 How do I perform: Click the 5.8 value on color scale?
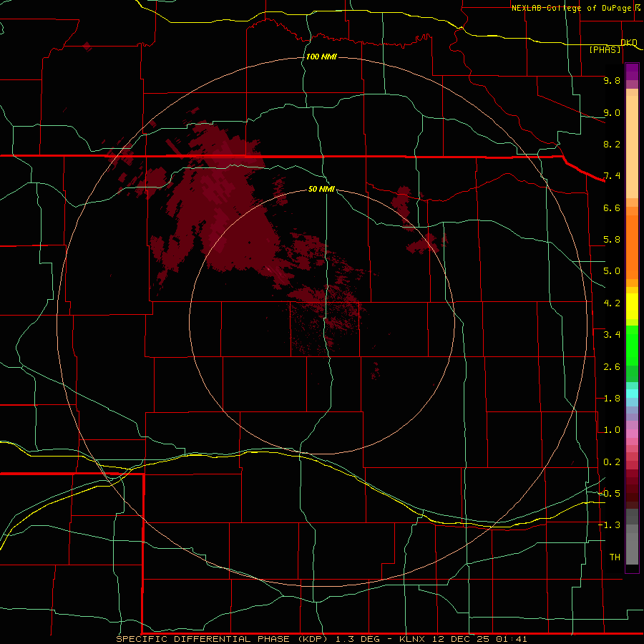pyautogui.click(x=612, y=240)
